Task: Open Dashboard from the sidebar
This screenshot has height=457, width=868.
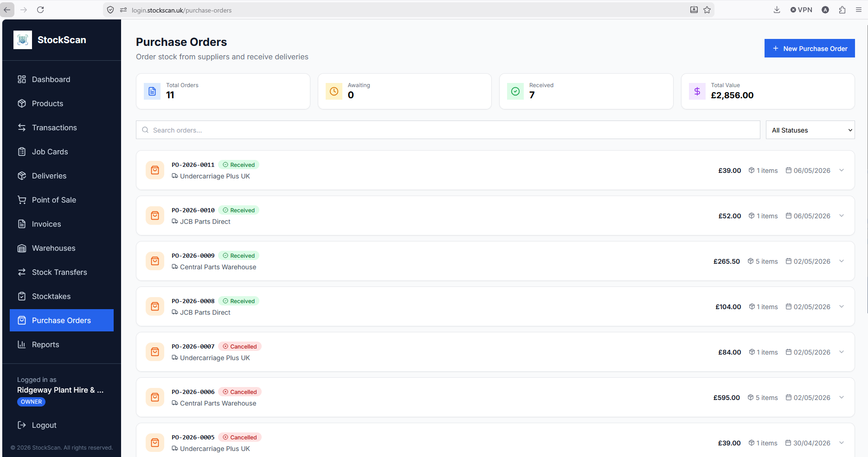Action: coord(62,79)
